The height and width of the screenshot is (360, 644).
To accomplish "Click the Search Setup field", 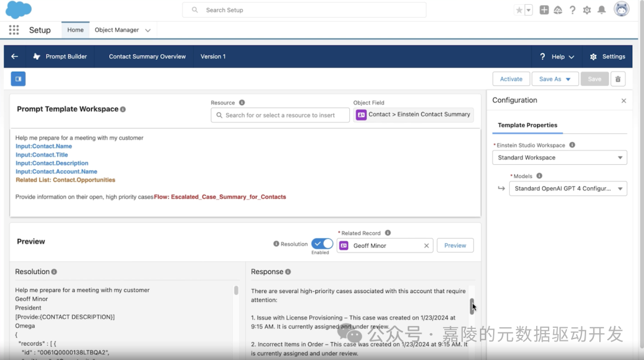I will (304, 10).
